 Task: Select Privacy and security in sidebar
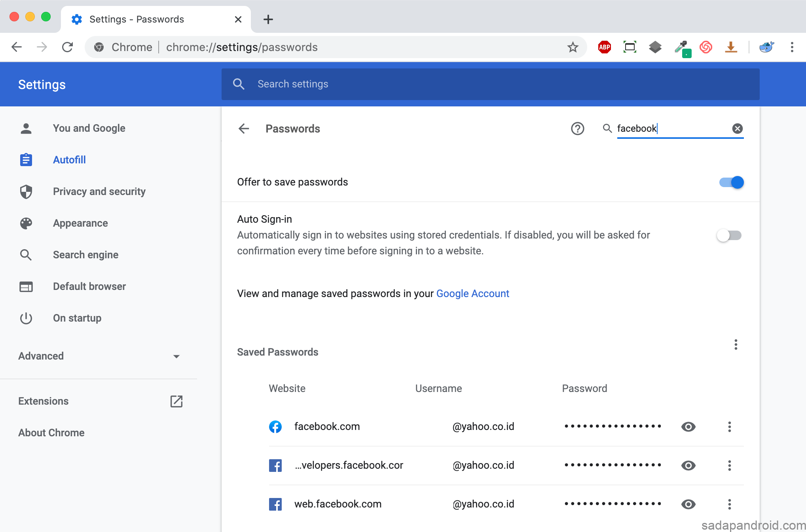[x=99, y=191]
